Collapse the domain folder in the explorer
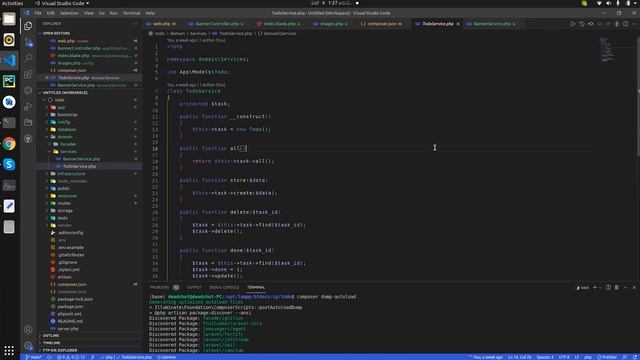 point(64,137)
